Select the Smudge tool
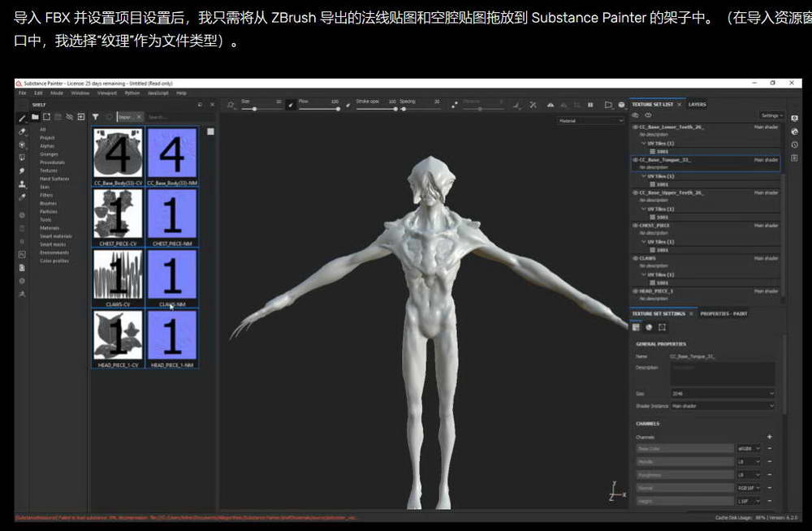 click(22, 171)
